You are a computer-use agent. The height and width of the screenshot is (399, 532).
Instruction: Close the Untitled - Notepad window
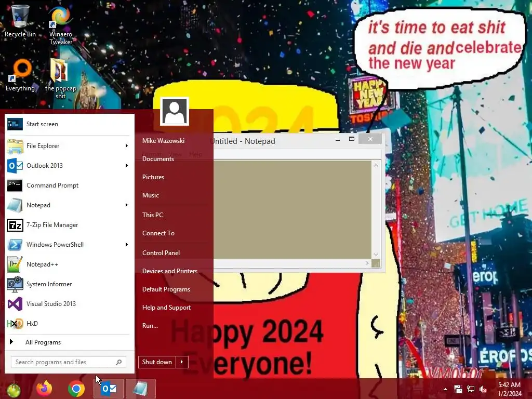tap(370, 139)
